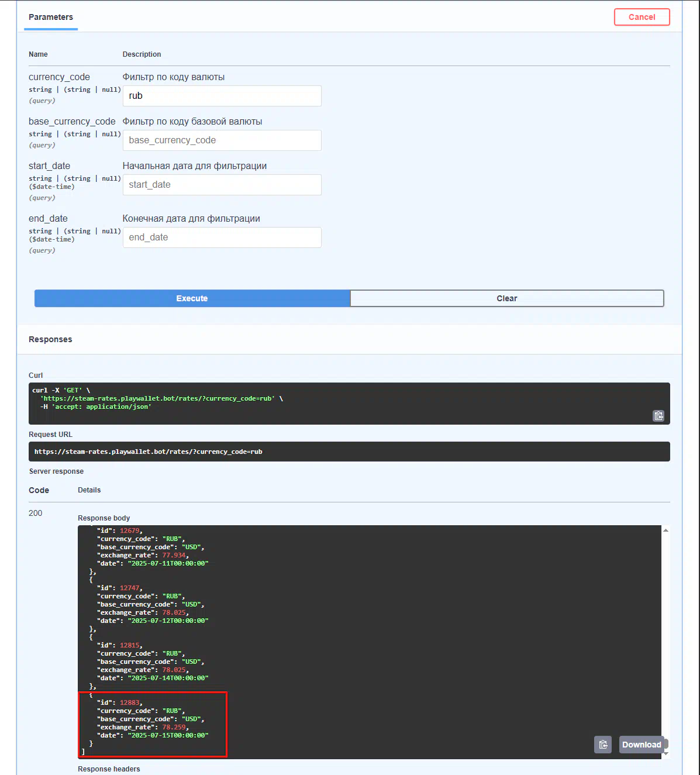Click the Description column header
This screenshot has width=700, height=775.
coord(142,54)
